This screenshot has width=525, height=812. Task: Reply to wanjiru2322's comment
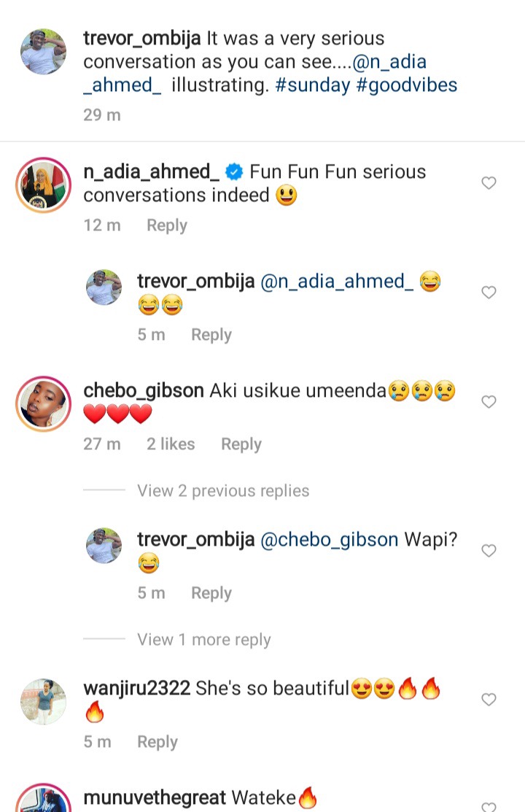[x=157, y=742]
